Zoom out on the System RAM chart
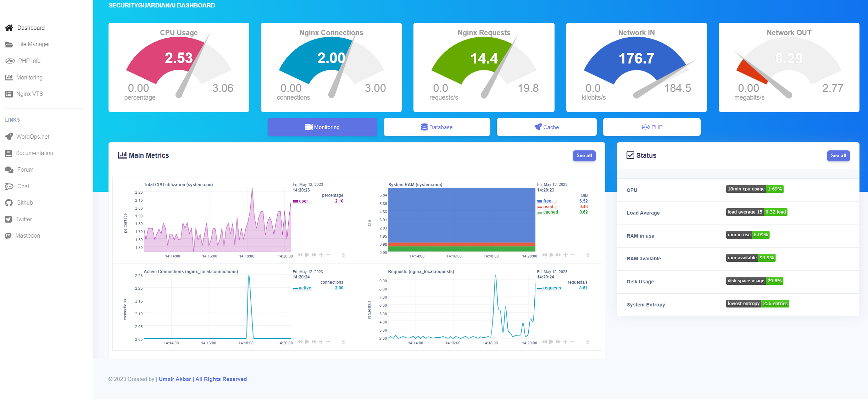Screen dimensions: 868x399 tap(573, 255)
